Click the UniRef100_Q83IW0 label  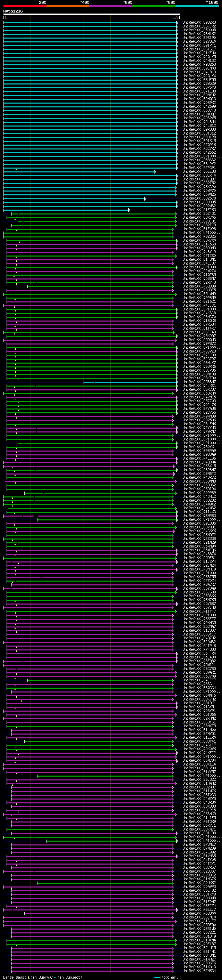pos(199,929)
